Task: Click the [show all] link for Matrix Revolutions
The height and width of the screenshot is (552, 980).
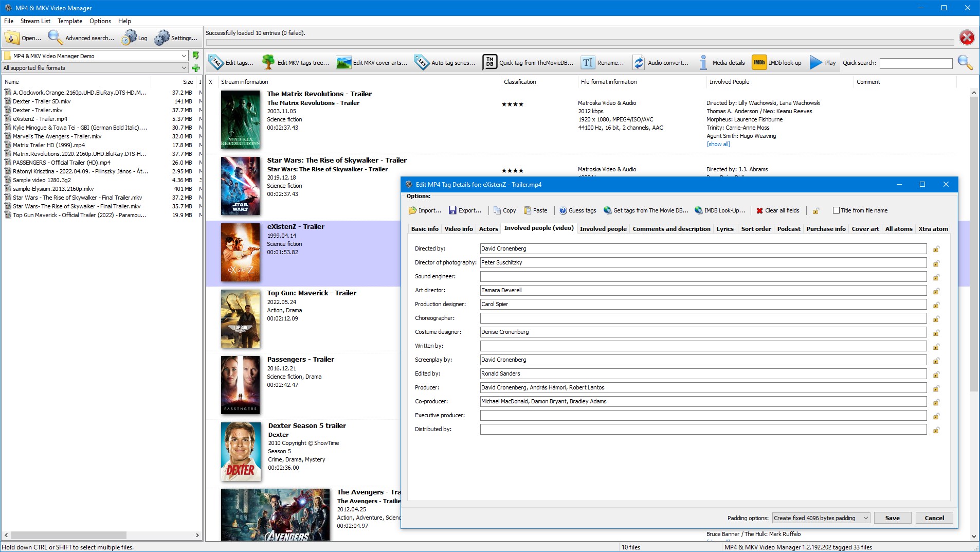Action: click(x=718, y=144)
